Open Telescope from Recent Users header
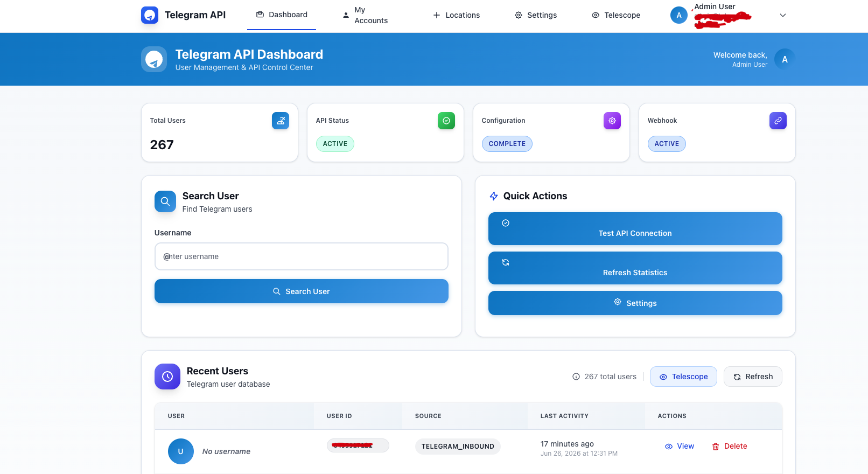This screenshot has width=868, height=474. 683,377
